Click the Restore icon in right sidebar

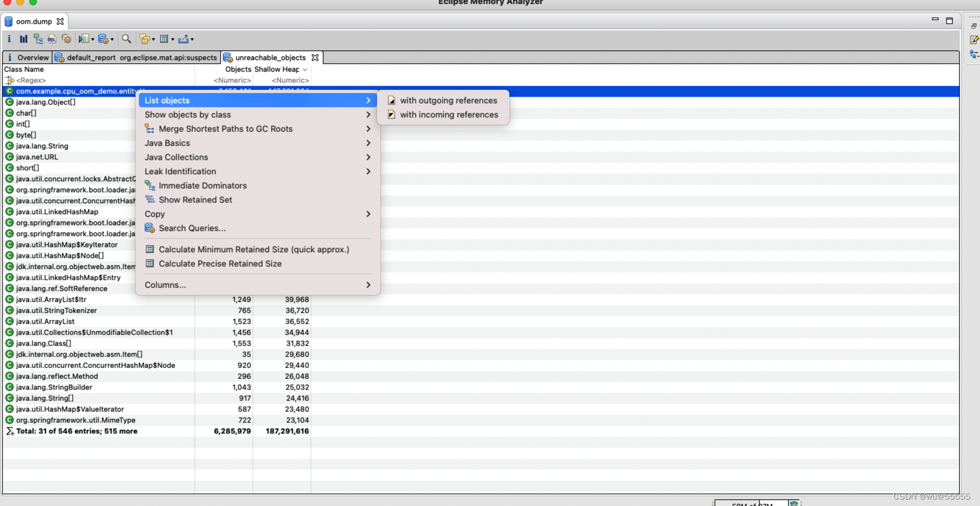974,26
